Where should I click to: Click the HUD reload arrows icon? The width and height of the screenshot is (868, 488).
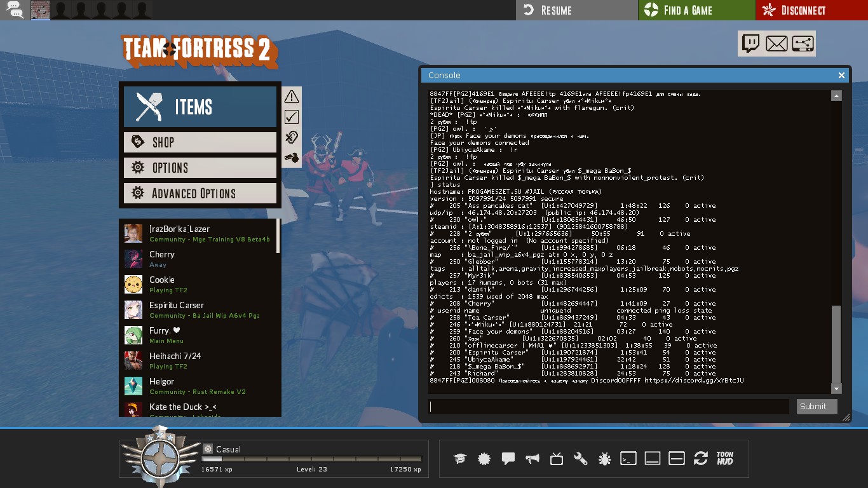pos(701,459)
